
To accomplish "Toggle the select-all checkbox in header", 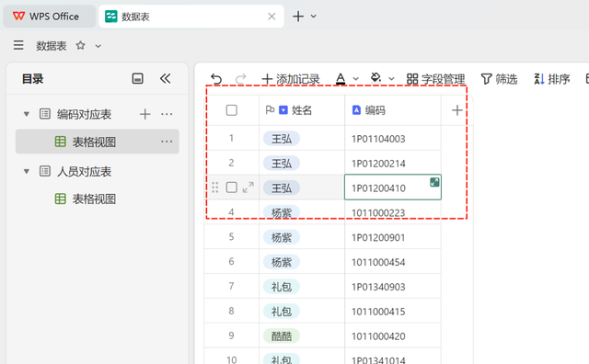I will point(231,110).
